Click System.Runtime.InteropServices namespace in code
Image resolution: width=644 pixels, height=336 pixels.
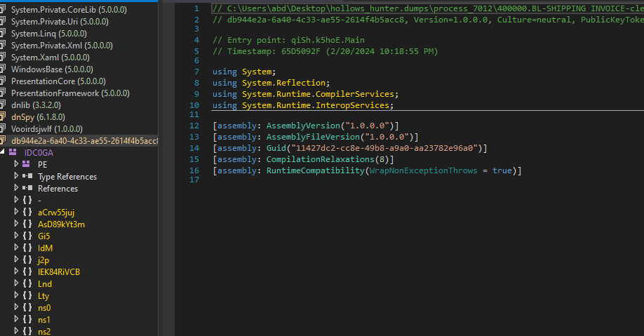(x=316, y=105)
